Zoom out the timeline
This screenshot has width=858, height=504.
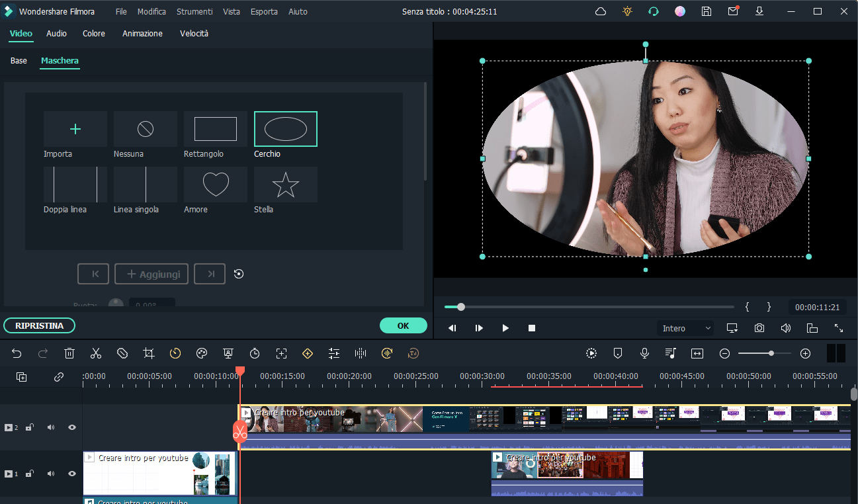[x=724, y=354]
